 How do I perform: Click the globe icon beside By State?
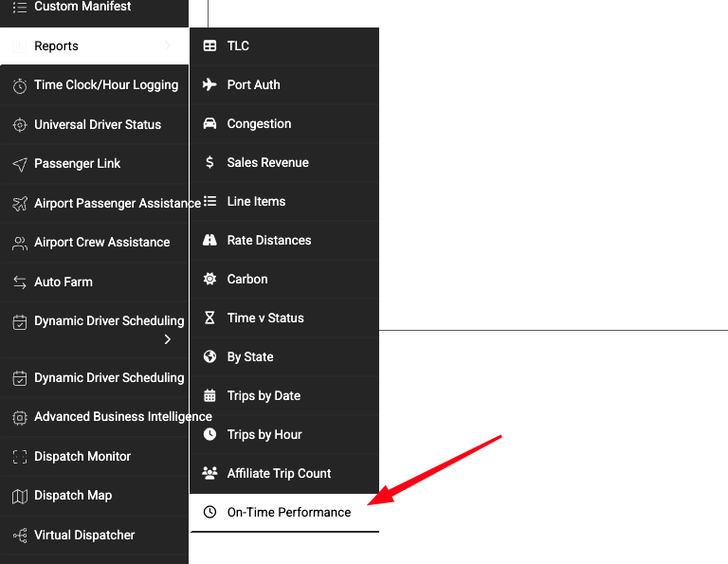coord(209,356)
